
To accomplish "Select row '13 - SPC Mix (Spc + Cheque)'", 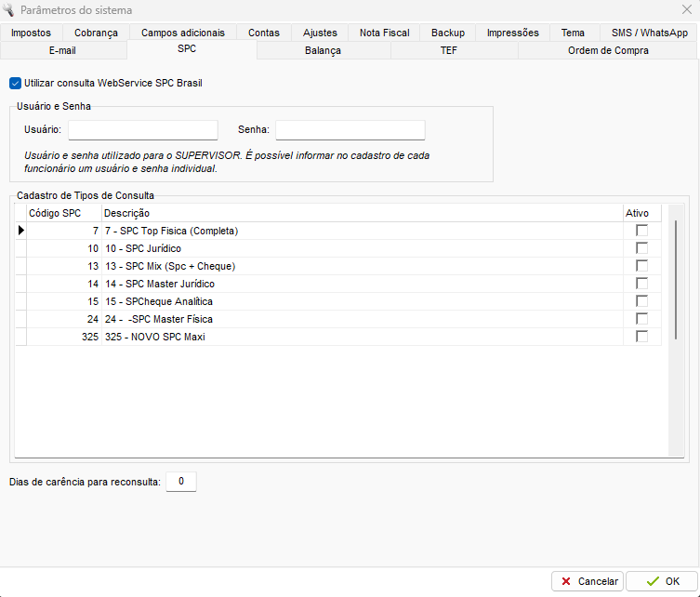I will pyautogui.click(x=338, y=266).
